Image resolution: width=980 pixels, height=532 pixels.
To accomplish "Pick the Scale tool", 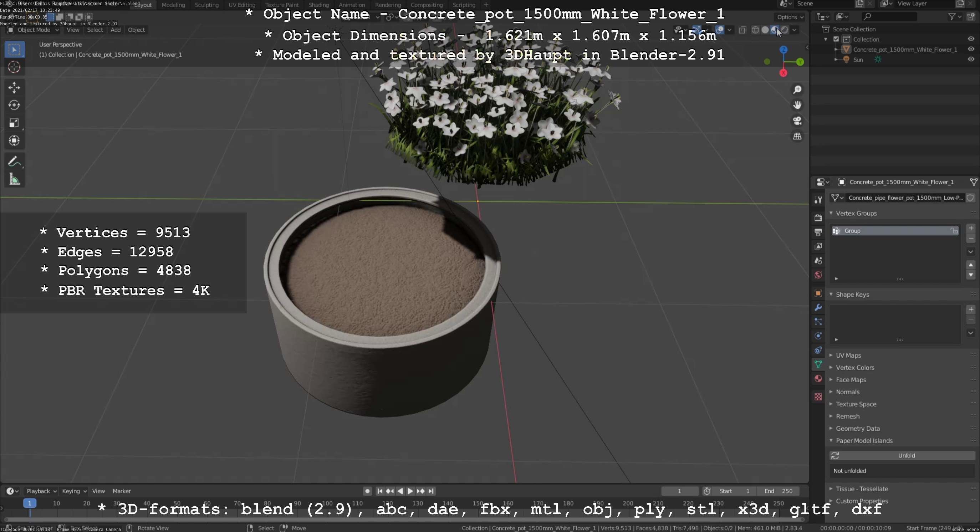I will point(15,123).
